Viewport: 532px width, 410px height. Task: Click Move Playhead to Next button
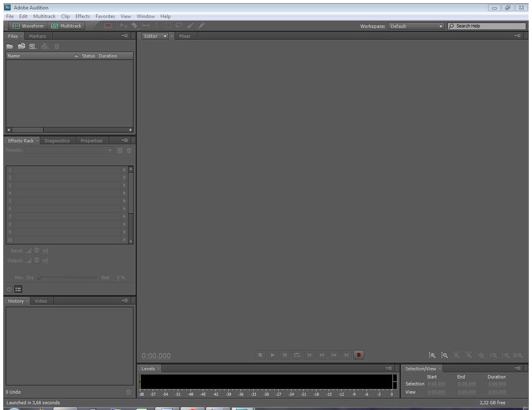click(346, 355)
